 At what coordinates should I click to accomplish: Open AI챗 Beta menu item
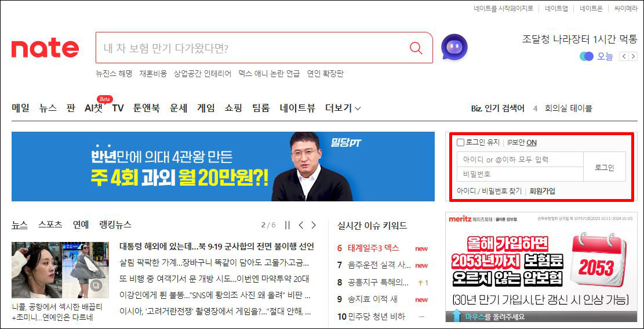click(x=94, y=108)
